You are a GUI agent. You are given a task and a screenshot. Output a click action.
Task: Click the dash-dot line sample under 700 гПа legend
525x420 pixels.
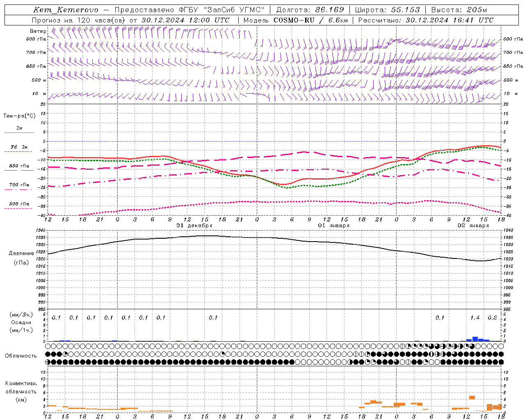tap(19, 189)
